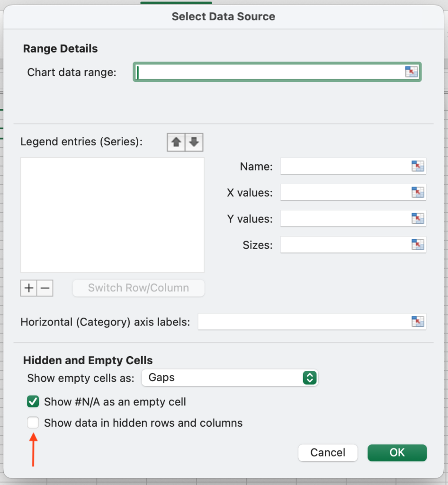Click the Switch Row/Column button

[138, 288]
